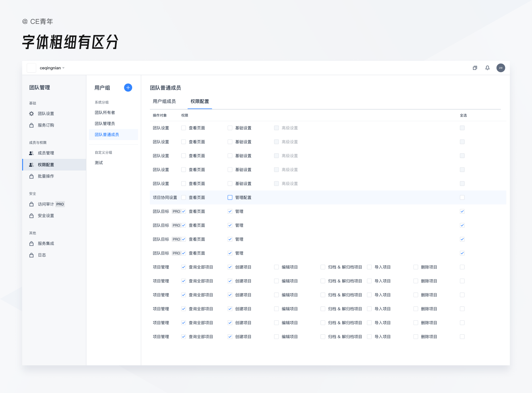Click the + button to add user group
Image resolution: width=532 pixels, height=393 pixels.
pos(128,87)
